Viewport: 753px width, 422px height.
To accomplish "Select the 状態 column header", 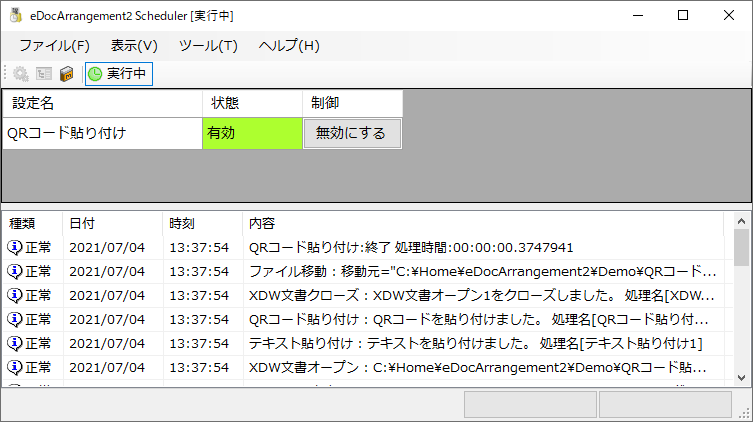I will click(252, 103).
